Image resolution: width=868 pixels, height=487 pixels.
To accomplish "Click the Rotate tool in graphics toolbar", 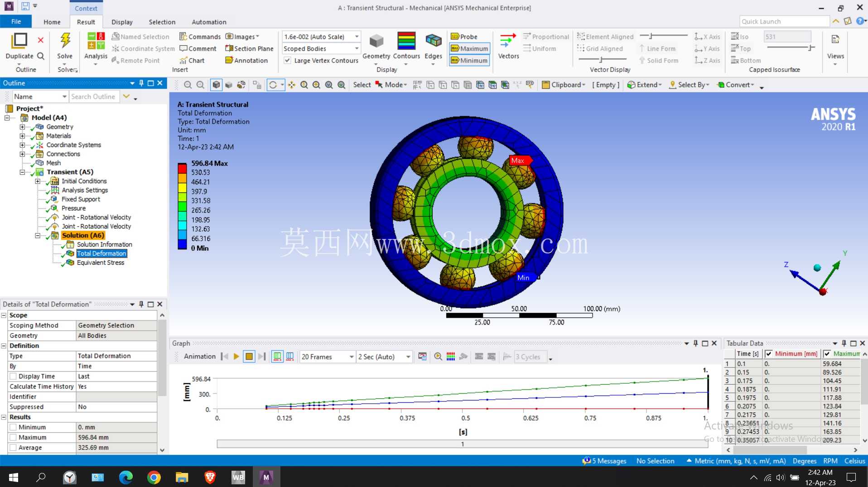I will point(273,85).
